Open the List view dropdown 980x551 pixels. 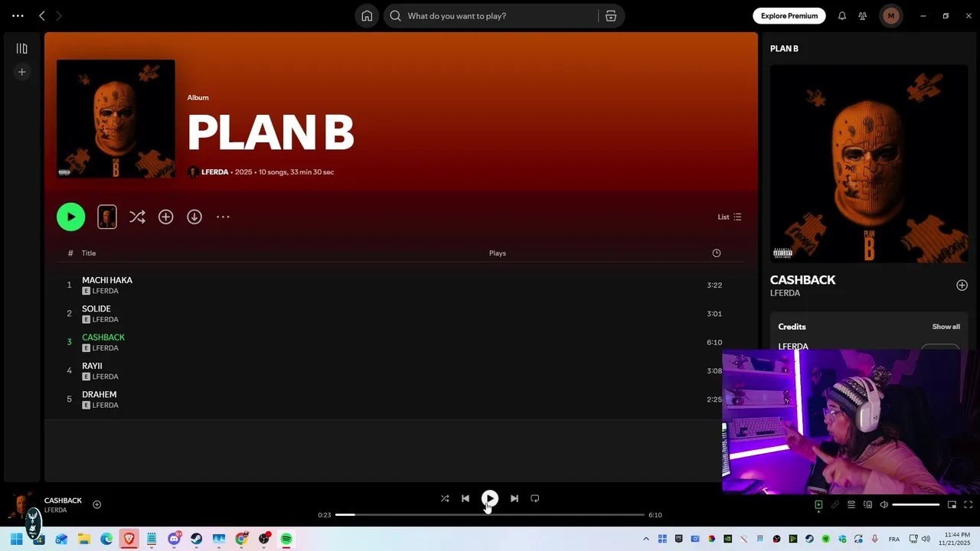click(x=729, y=217)
